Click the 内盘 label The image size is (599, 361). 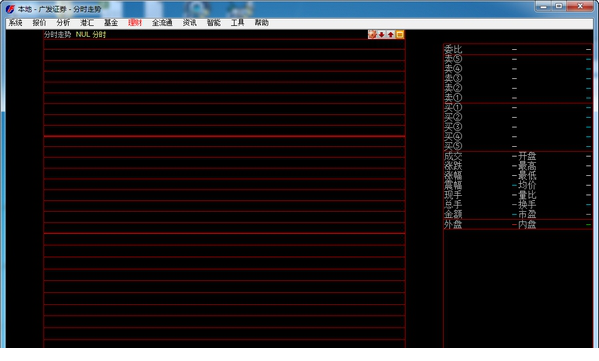(x=527, y=225)
